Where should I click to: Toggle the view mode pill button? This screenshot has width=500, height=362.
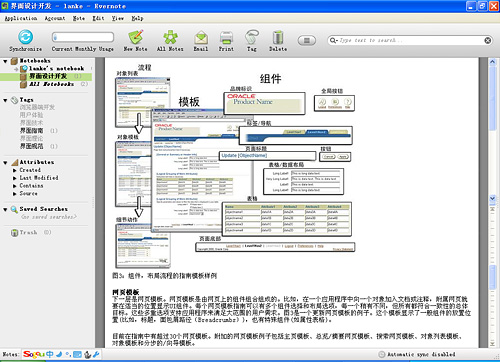pyautogui.click(x=307, y=40)
